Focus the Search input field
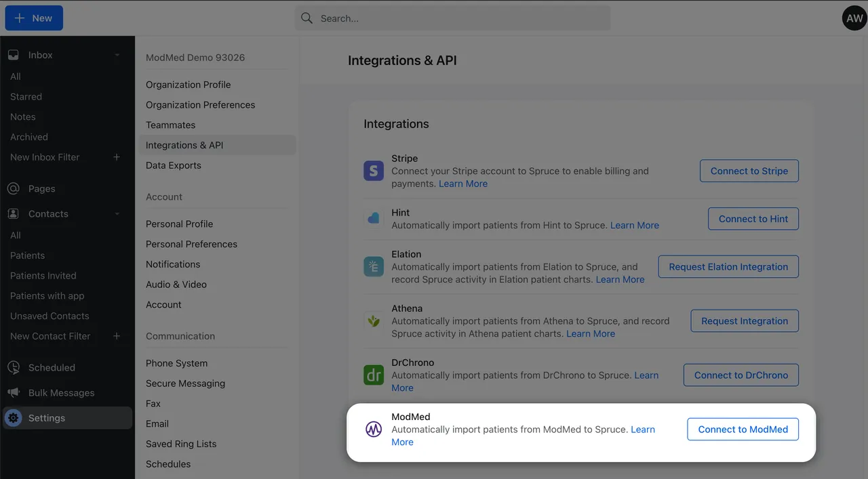This screenshot has height=479, width=868. pos(452,18)
